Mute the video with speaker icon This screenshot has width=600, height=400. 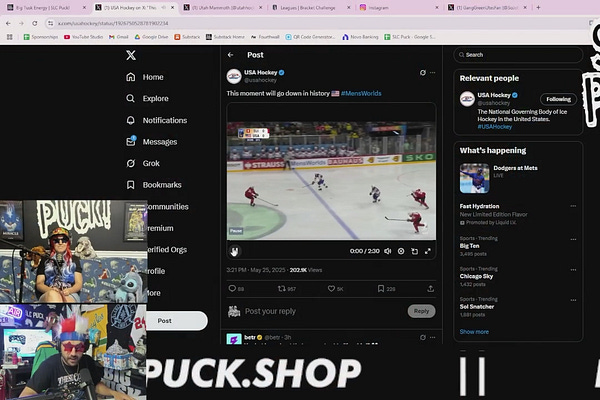click(x=388, y=251)
